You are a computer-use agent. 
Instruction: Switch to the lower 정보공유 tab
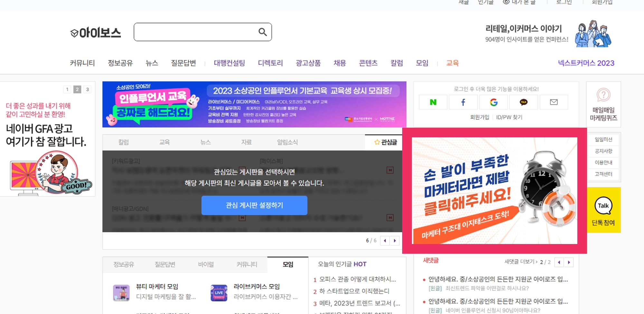click(124, 264)
